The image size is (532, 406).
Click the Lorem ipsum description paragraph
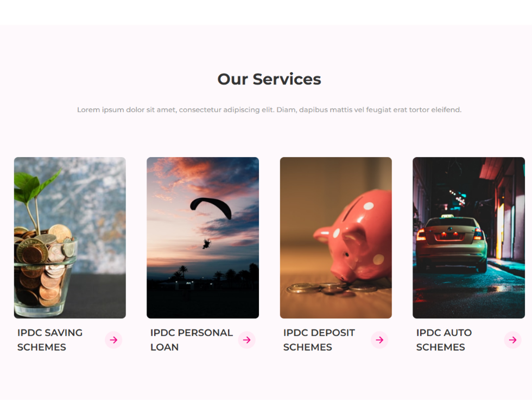pos(269,110)
